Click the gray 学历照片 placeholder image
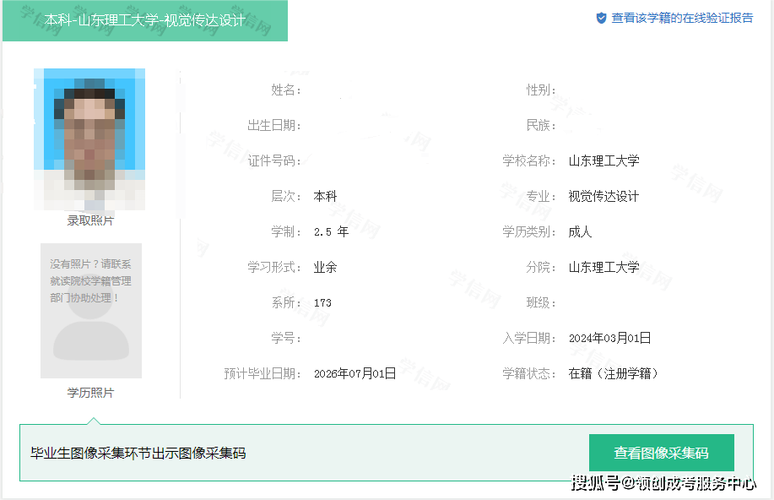774x500 pixels. pyautogui.click(x=91, y=310)
